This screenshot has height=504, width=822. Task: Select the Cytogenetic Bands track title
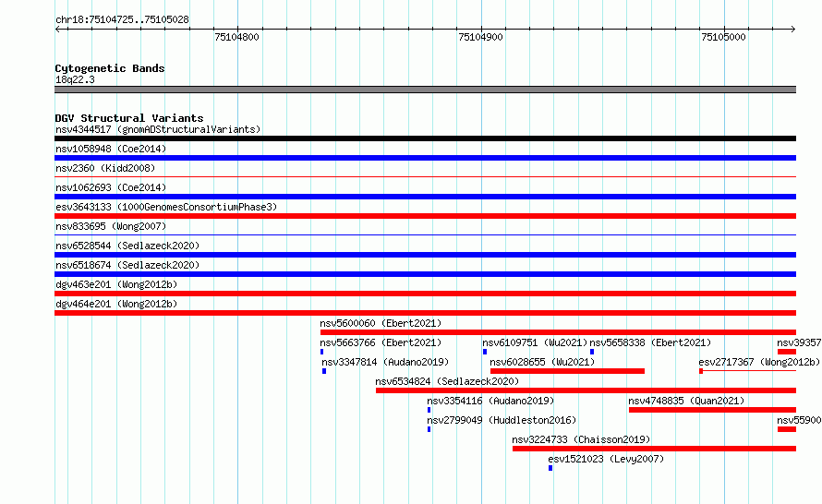click(110, 68)
